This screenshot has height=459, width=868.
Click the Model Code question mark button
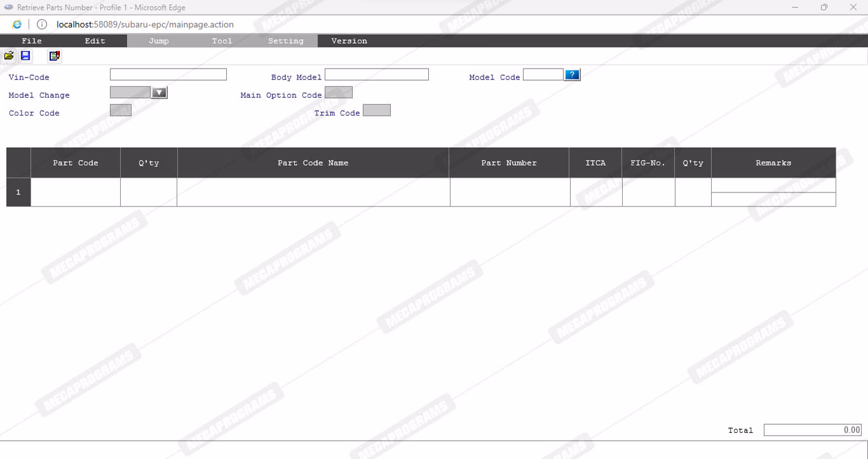point(572,75)
